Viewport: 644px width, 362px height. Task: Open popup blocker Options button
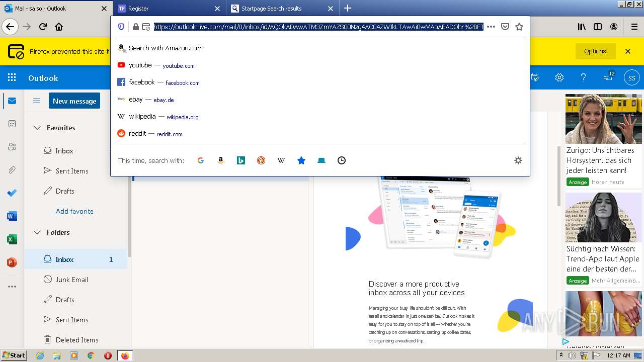595,51
